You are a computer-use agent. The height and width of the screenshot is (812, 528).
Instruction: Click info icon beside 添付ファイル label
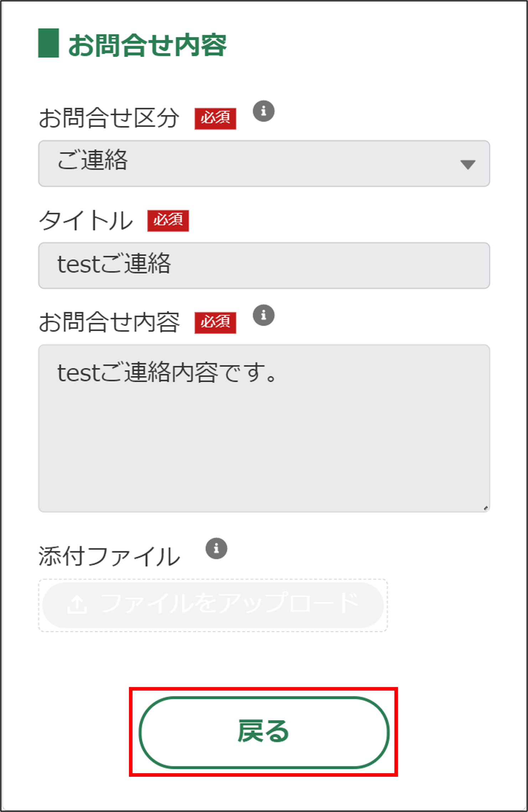pyautogui.click(x=216, y=548)
